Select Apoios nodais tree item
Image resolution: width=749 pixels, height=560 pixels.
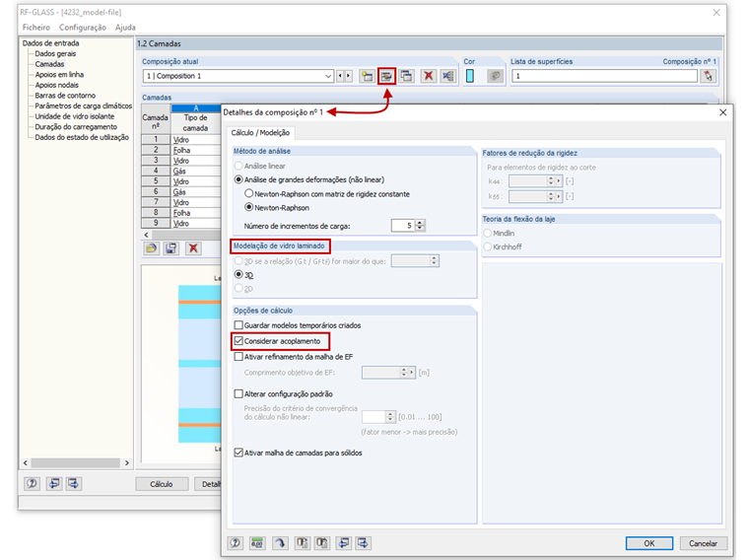coord(57,85)
